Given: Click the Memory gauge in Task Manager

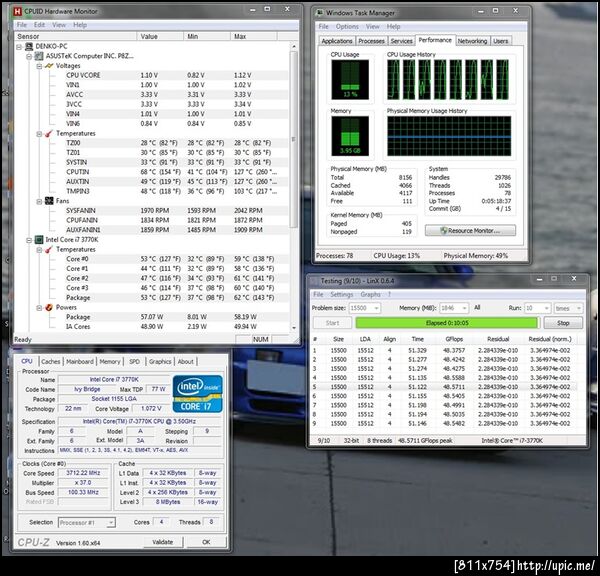Looking at the screenshot, I should click(350, 136).
